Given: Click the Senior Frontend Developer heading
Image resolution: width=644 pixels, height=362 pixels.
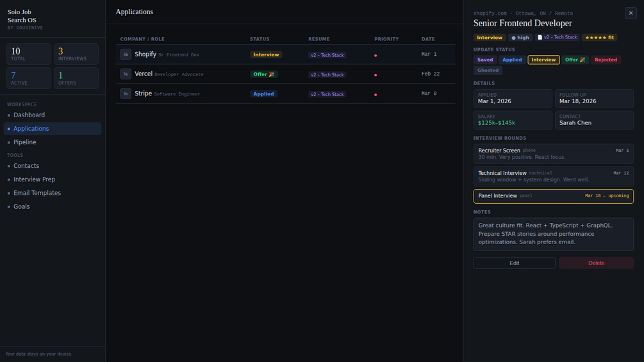Looking at the screenshot, I should click(522, 24).
